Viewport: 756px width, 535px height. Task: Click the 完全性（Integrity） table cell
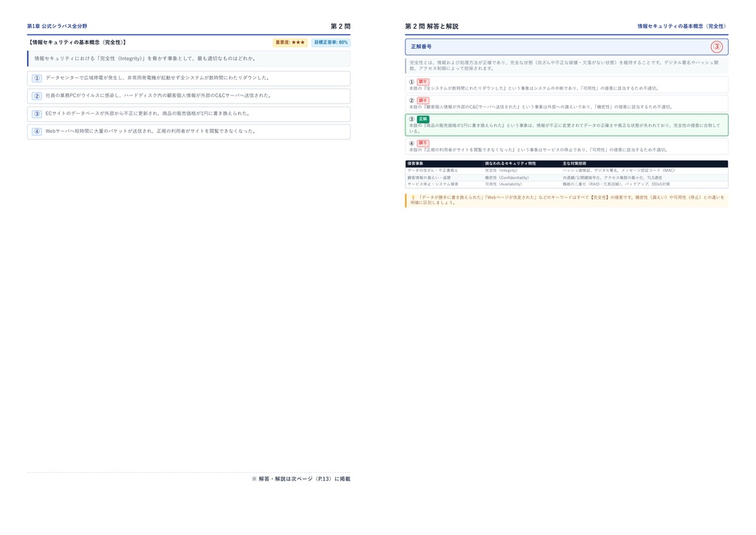point(501,171)
